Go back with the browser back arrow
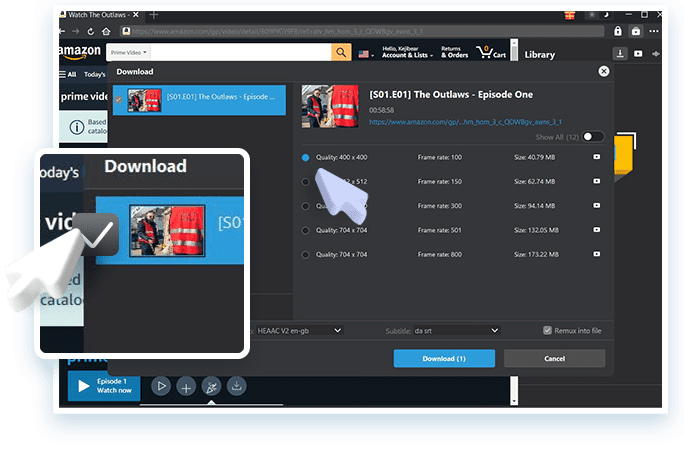Viewport: 684px width, 449px height. click(62, 31)
